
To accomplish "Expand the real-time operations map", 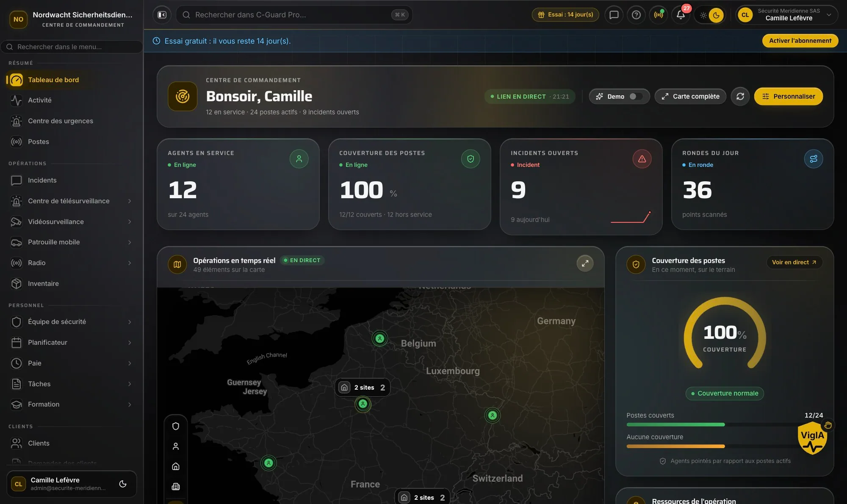I will [x=585, y=263].
